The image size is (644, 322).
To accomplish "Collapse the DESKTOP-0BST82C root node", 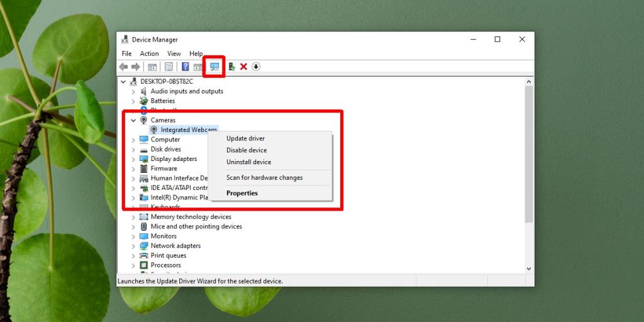I will click(x=123, y=82).
